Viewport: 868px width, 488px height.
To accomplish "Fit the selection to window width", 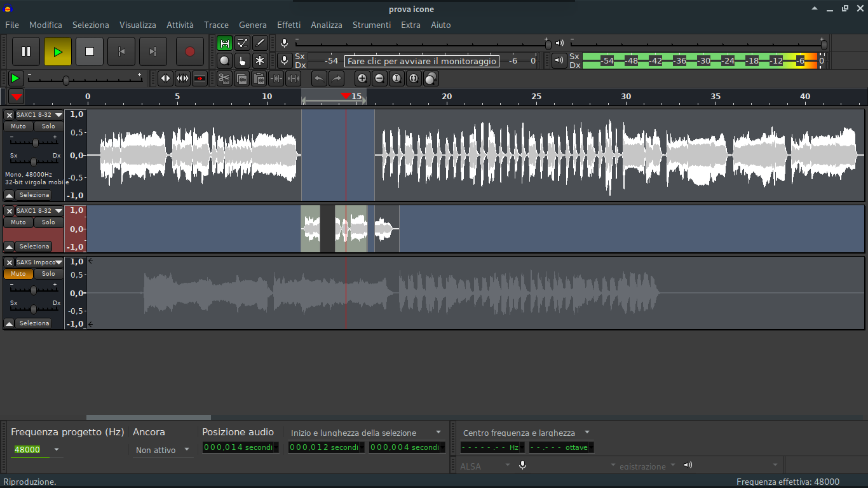I will [x=397, y=78].
